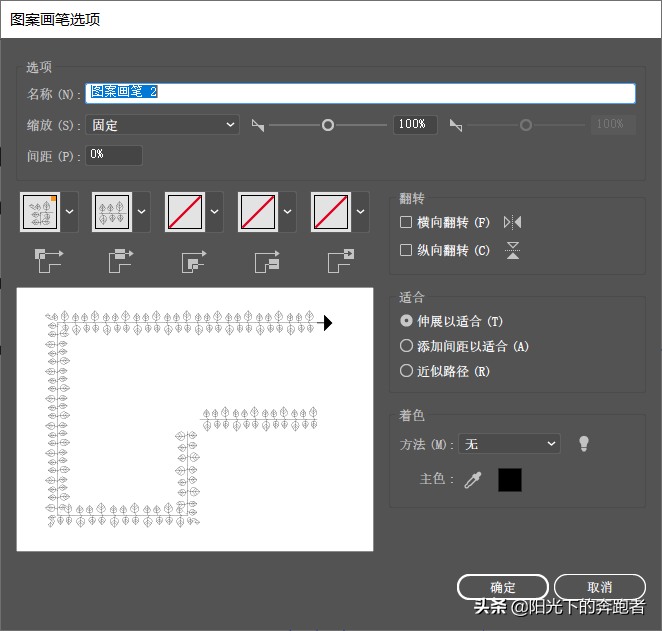Click the outer corner tile thumbnail
Screen dimensions: 662x631
pyautogui.click(x=40, y=211)
